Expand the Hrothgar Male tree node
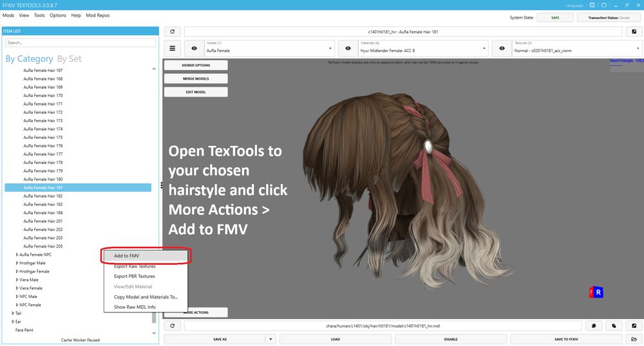644x346 pixels. 17,263
